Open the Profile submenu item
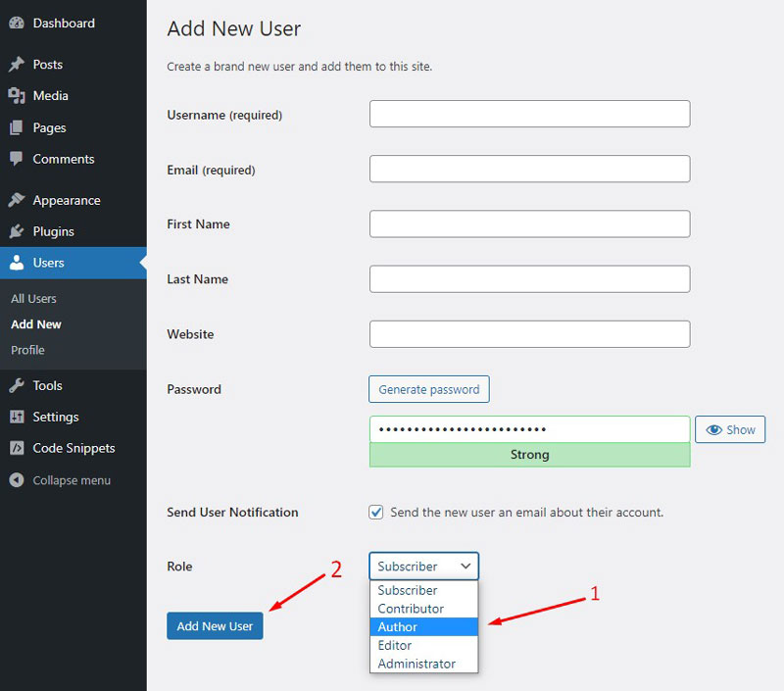The image size is (784, 691). point(27,350)
